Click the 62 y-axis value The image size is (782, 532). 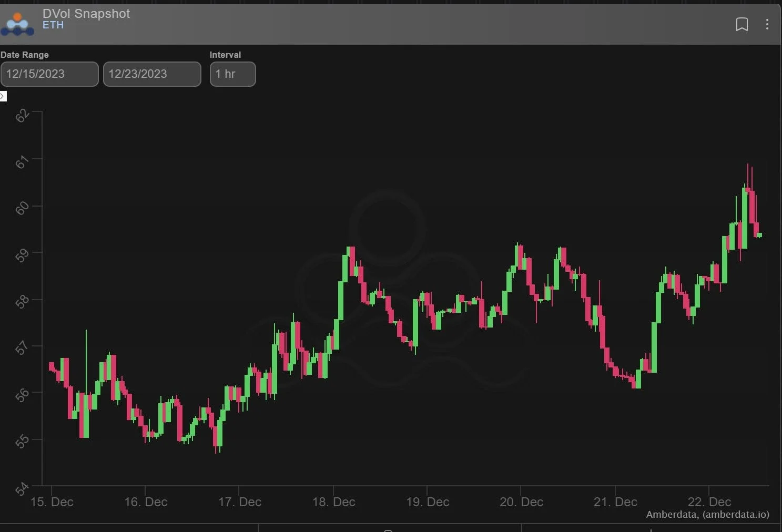[22, 116]
